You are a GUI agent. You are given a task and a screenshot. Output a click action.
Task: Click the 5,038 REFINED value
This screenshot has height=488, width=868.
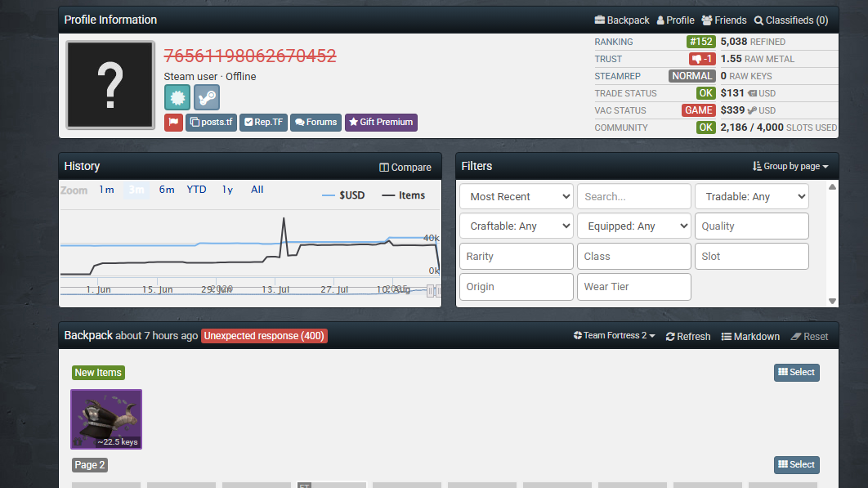tap(753, 42)
